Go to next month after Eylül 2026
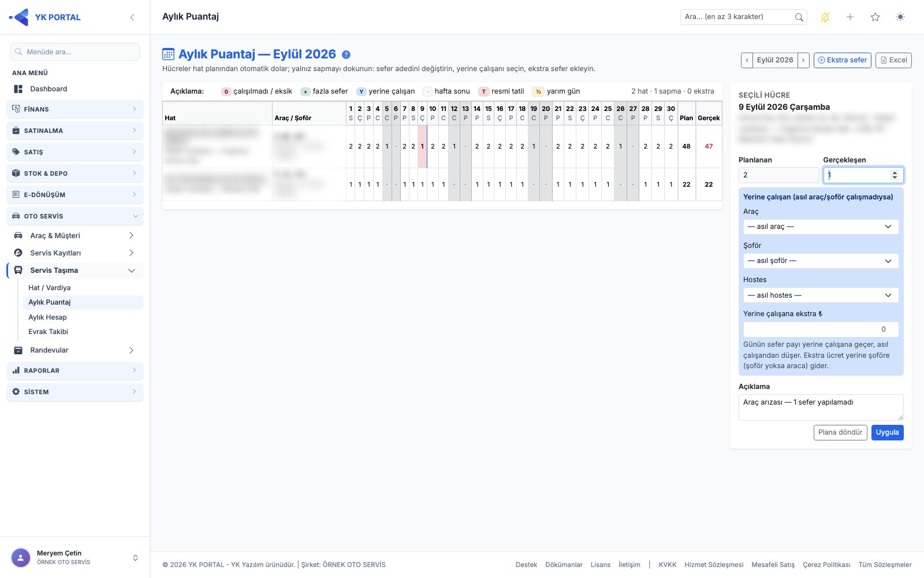Image resolution: width=924 pixels, height=578 pixels. pos(803,60)
